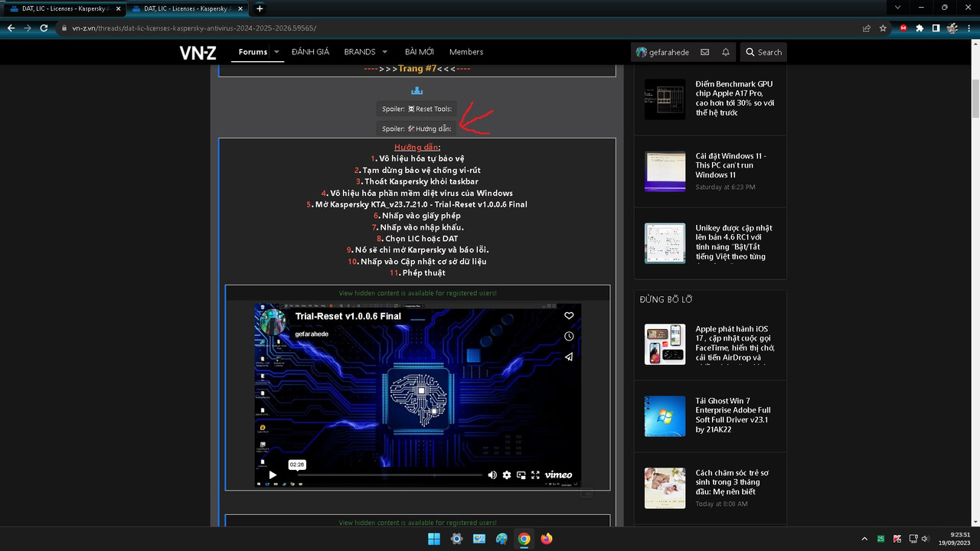The width and height of the screenshot is (980, 551).
Task: Open the Unikey article thumbnail
Action: pyautogui.click(x=665, y=243)
